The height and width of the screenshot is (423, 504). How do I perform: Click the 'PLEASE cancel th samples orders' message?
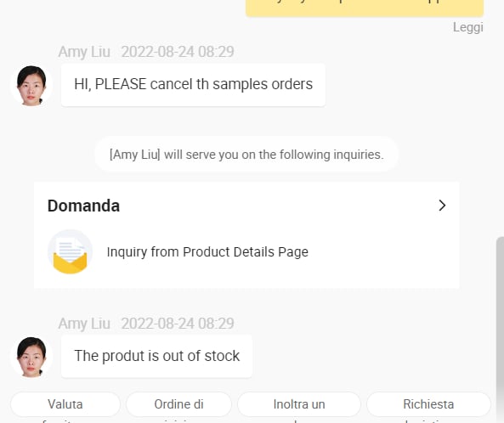(x=193, y=85)
